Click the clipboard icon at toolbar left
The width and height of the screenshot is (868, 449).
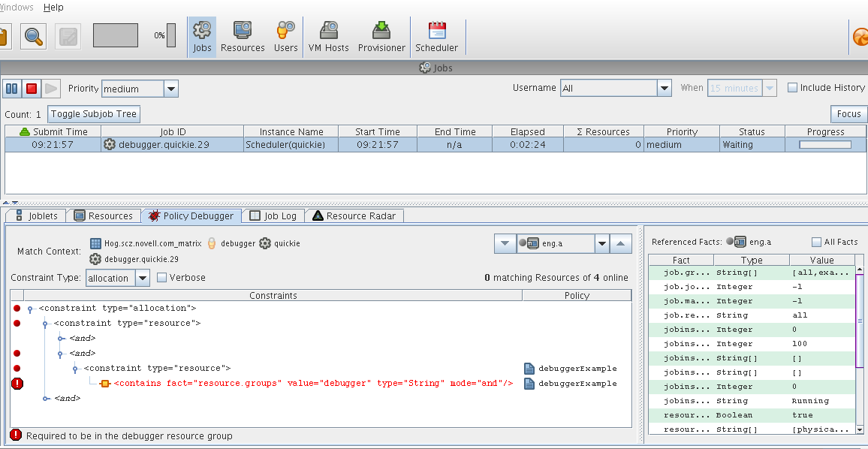click(3, 37)
